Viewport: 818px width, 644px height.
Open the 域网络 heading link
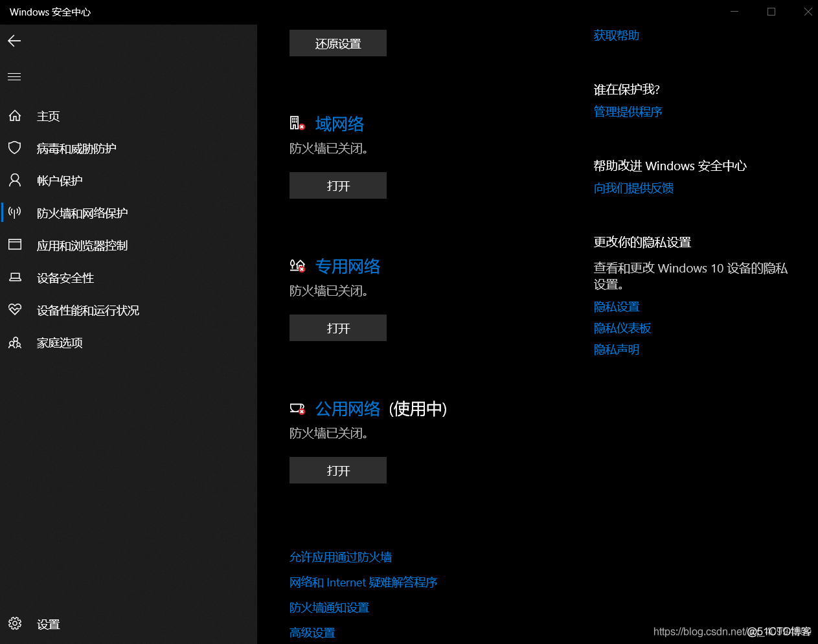pos(339,124)
